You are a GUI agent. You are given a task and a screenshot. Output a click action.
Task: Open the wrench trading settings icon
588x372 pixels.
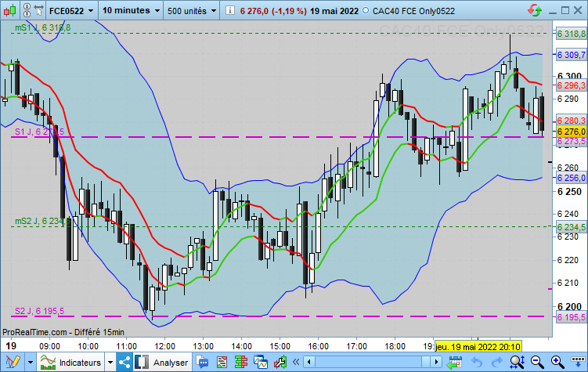280,362
